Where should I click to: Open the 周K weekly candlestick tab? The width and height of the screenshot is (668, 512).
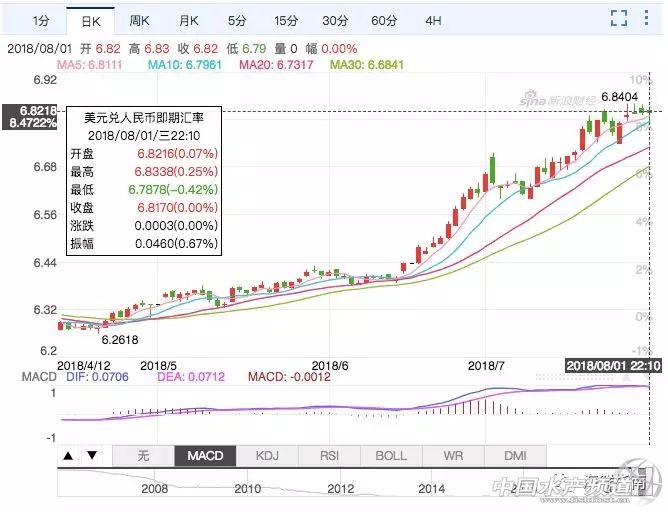pyautogui.click(x=140, y=20)
